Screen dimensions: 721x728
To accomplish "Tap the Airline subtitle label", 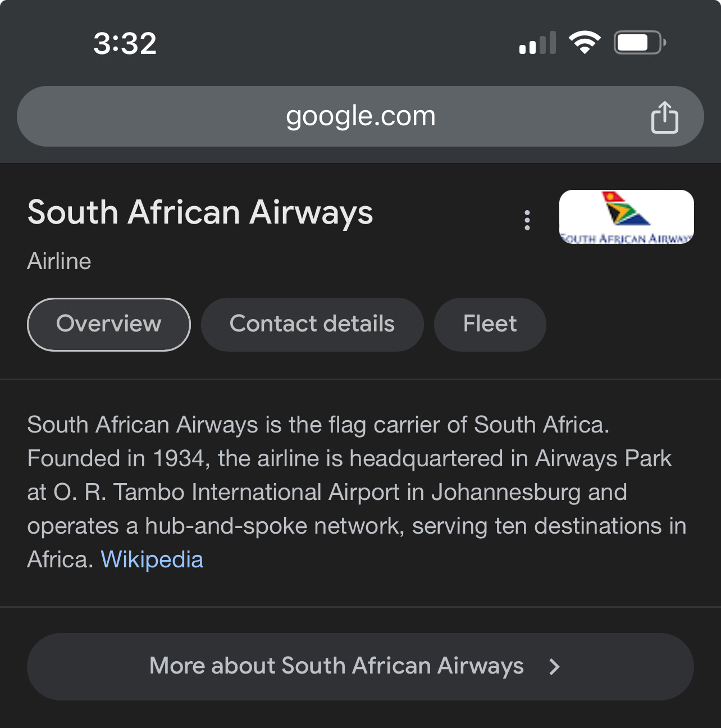I will tap(59, 261).
